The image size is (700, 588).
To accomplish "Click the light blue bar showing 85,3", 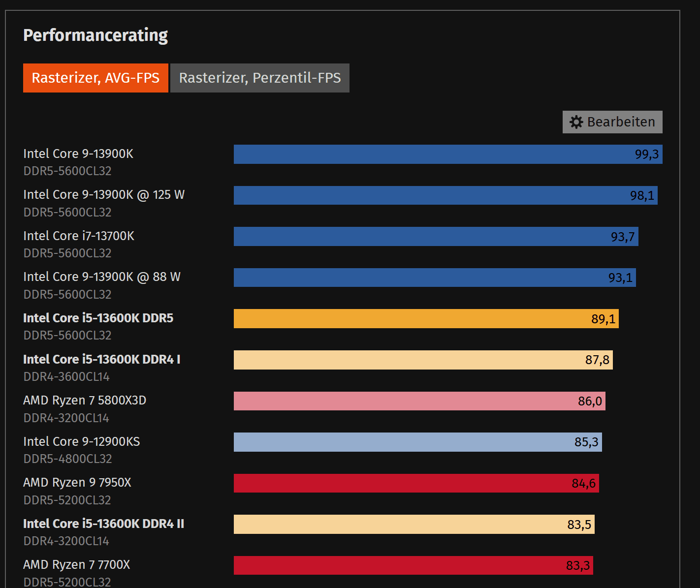I will click(418, 442).
